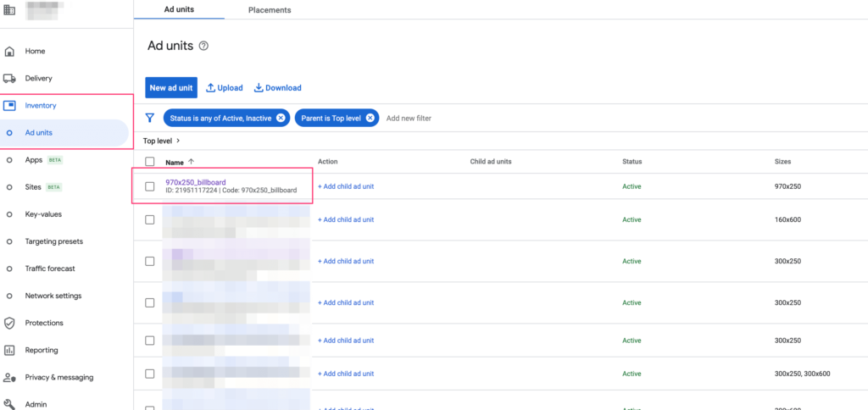This screenshot has height=410, width=868.
Task: Click the Privacy & messaging person icon
Action: pos(9,377)
